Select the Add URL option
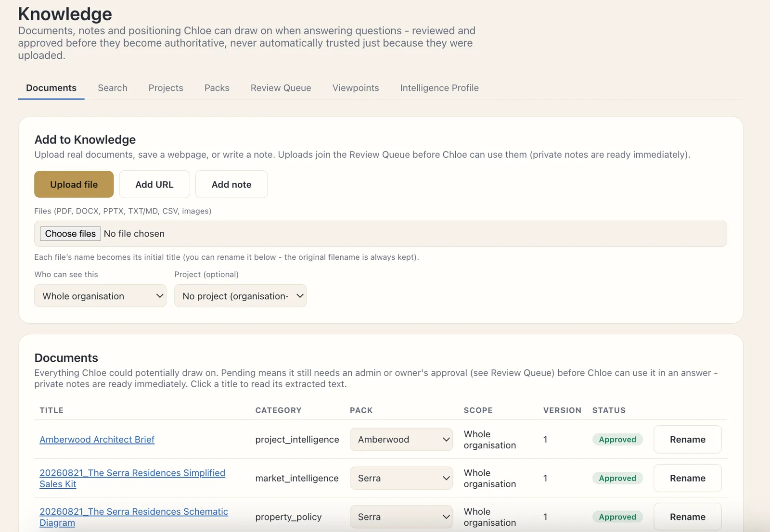This screenshot has height=532, width=770. click(154, 184)
